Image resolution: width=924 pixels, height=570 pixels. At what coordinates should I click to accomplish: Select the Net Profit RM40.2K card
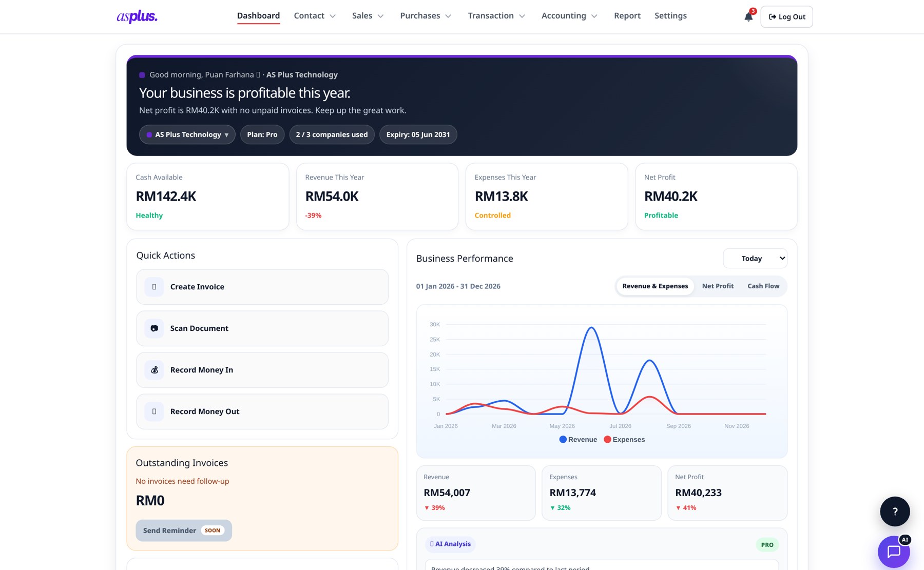pos(716,196)
